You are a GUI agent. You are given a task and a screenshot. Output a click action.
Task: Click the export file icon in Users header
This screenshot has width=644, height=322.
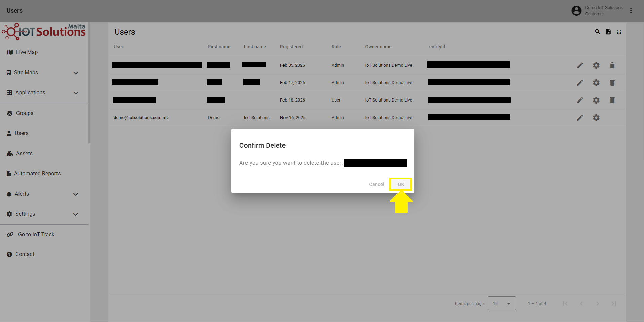608,32
